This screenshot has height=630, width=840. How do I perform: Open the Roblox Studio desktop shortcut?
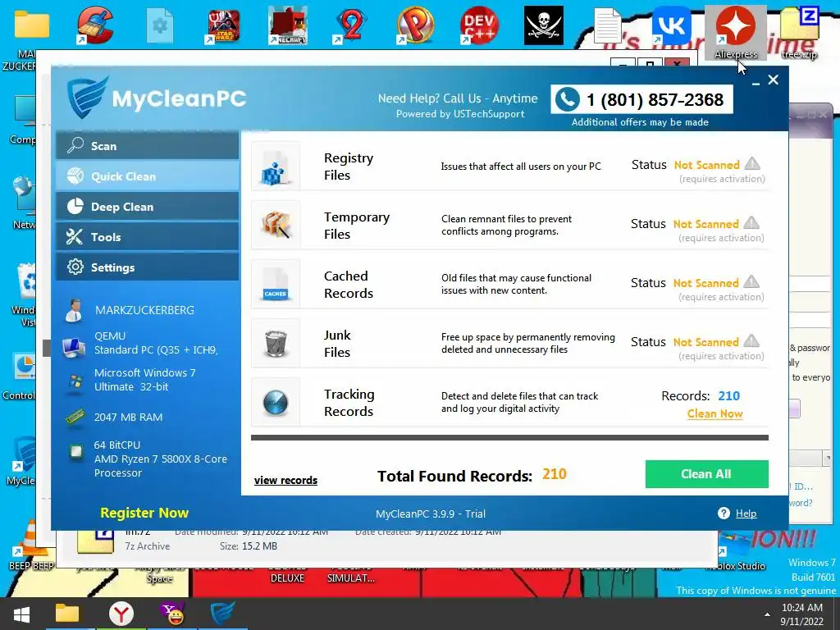tap(736, 552)
